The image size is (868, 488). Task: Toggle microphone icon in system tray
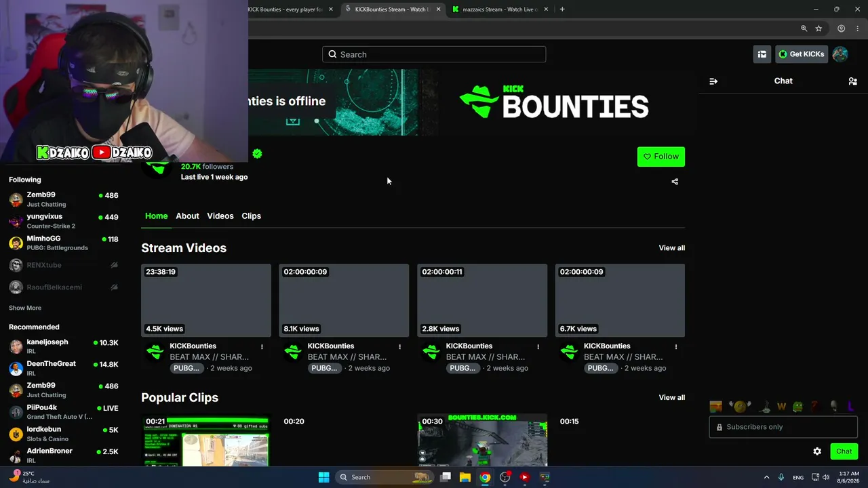pos(781,477)
